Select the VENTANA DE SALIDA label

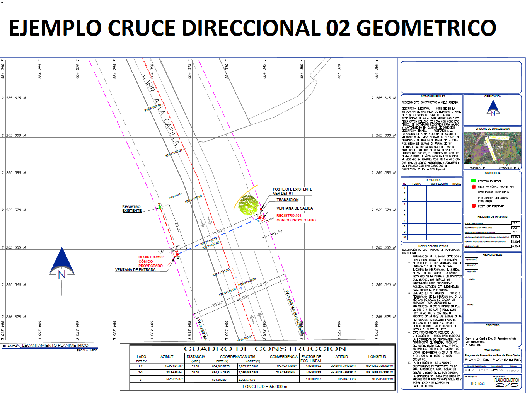[x=295, y=208]
